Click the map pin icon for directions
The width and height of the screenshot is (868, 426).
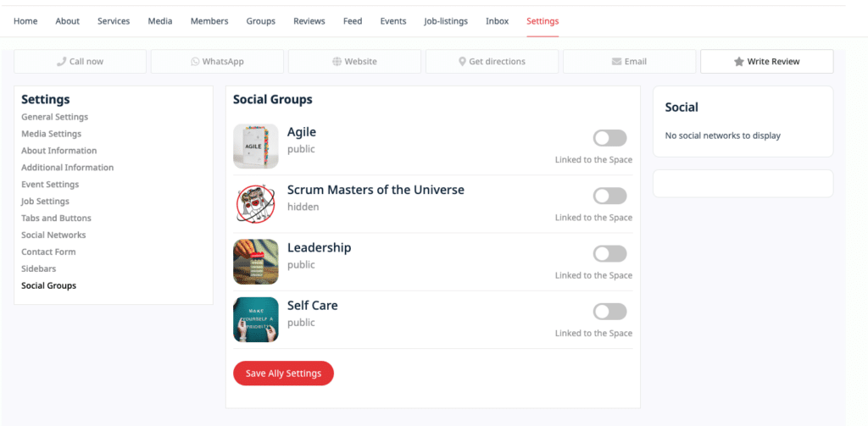pos(462,62)
